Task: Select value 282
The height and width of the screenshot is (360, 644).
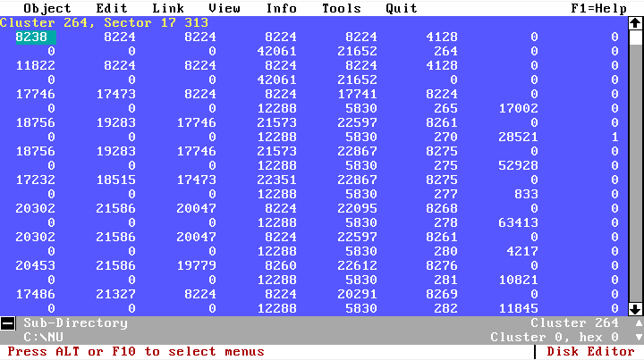Action: click(445, 308)
